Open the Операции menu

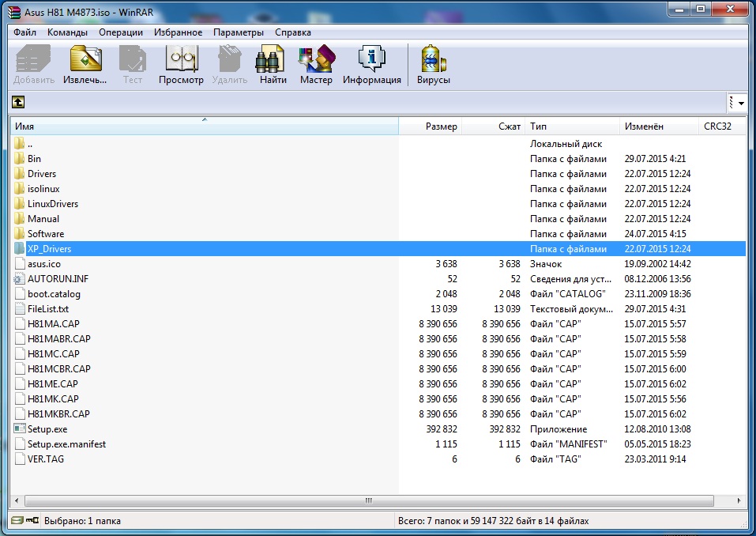[x=121, y=32]
